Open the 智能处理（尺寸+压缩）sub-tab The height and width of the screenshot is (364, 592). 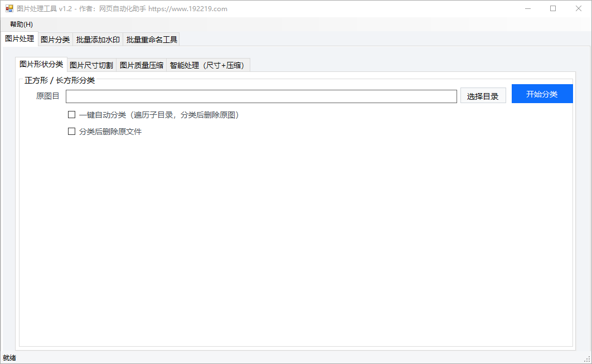click(207, 65)
